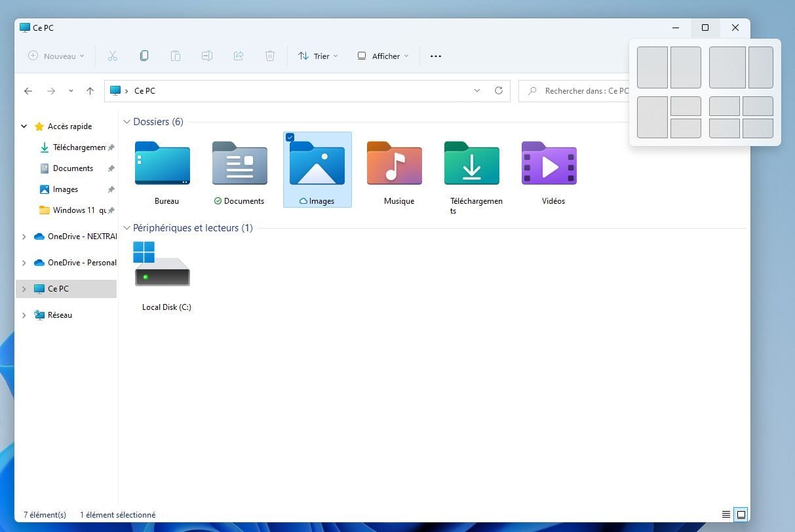Expand the Ce PC tree node
The image size is (795, 532).
24,289
